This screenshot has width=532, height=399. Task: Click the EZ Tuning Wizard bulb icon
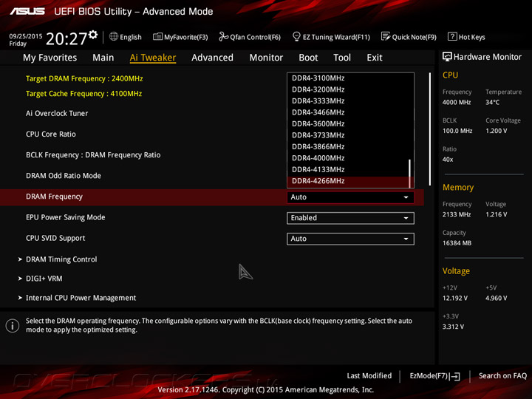[296, 36]
